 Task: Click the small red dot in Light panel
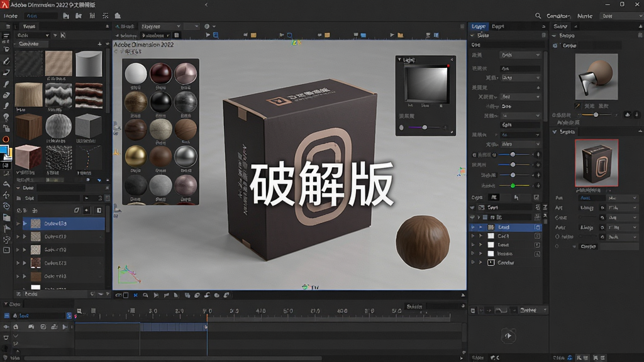448,65
